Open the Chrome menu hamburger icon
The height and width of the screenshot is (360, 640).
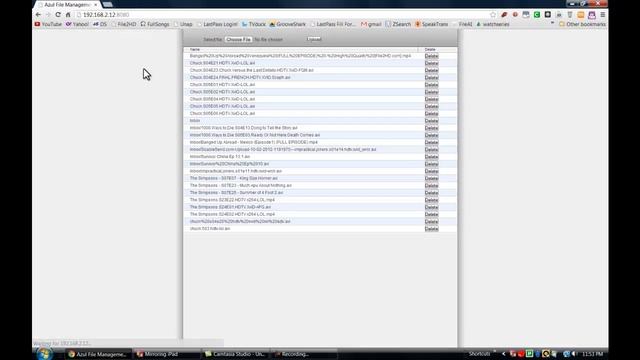(602, 15)
